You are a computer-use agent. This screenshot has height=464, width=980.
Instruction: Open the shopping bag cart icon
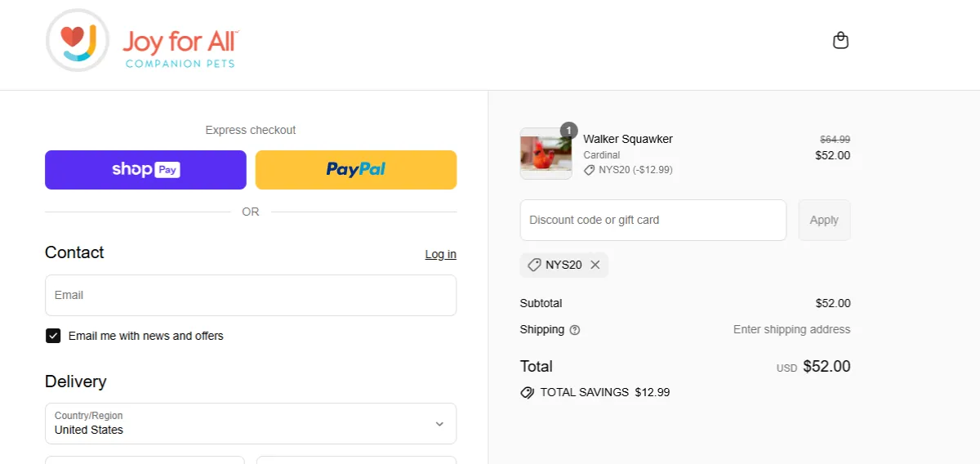840,40
